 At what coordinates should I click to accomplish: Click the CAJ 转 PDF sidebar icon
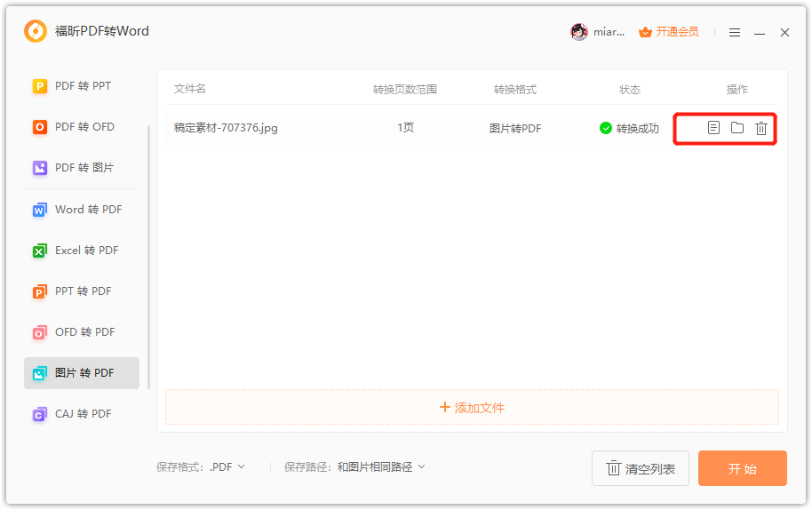pos(40,414)
